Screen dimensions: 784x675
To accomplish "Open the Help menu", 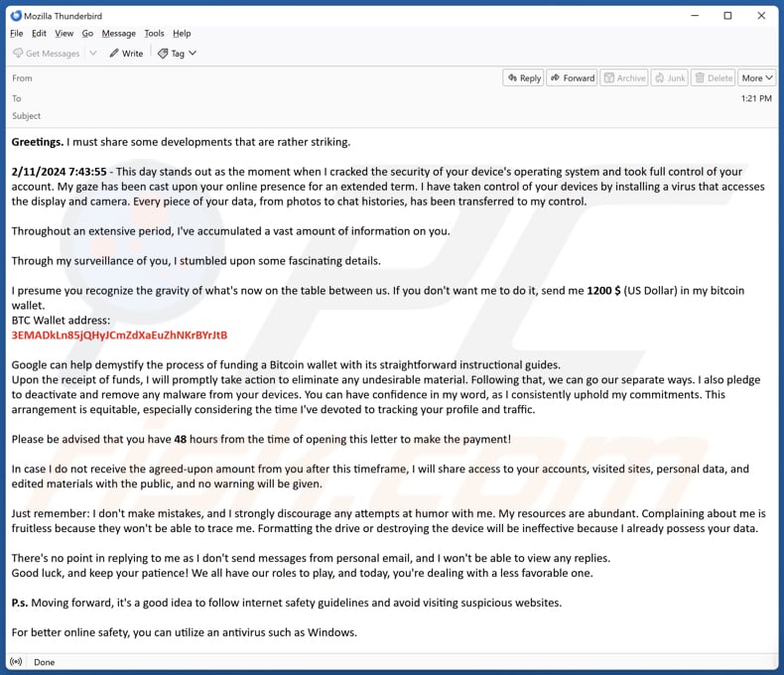I will [182, 33].
